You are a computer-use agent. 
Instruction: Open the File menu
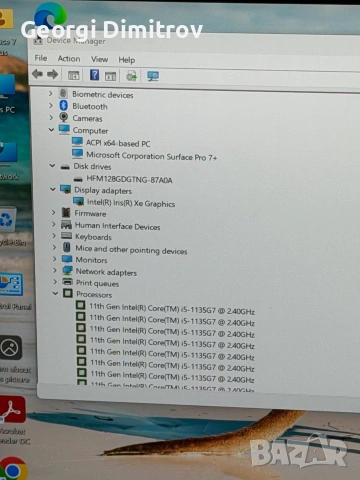coord(41,58)
